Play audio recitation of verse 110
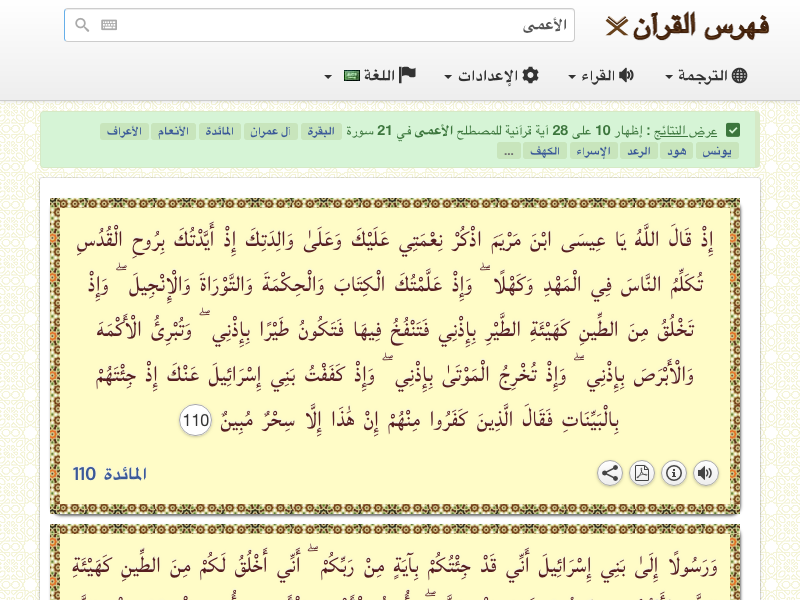The image size is (800, 600). [706, 473]
